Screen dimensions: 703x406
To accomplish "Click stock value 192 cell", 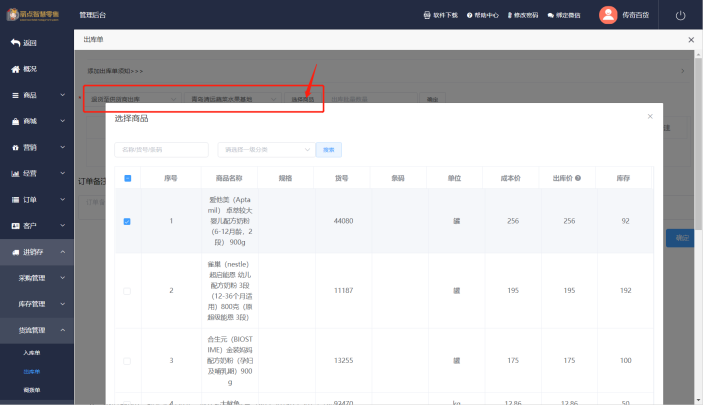I will coord(625,290).
